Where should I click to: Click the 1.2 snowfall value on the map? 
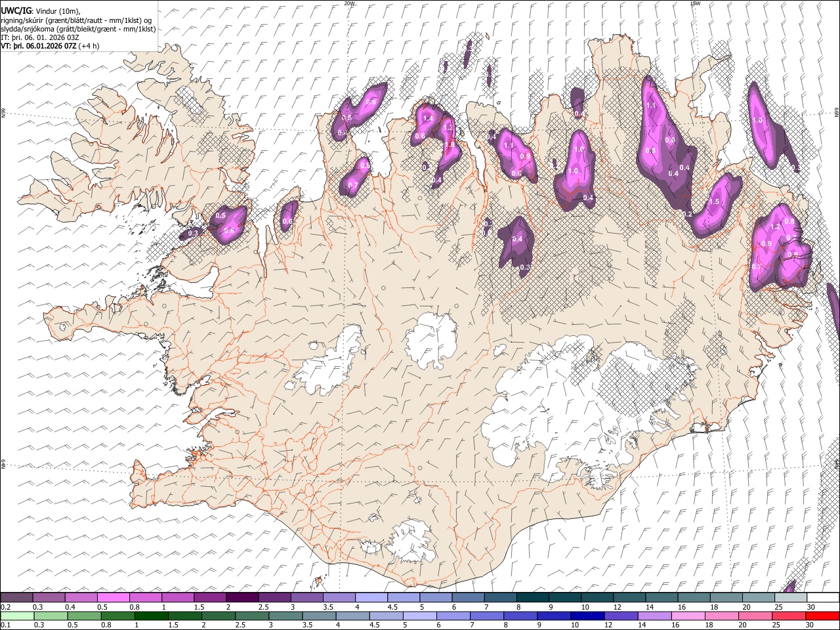(x=774, y=227)
